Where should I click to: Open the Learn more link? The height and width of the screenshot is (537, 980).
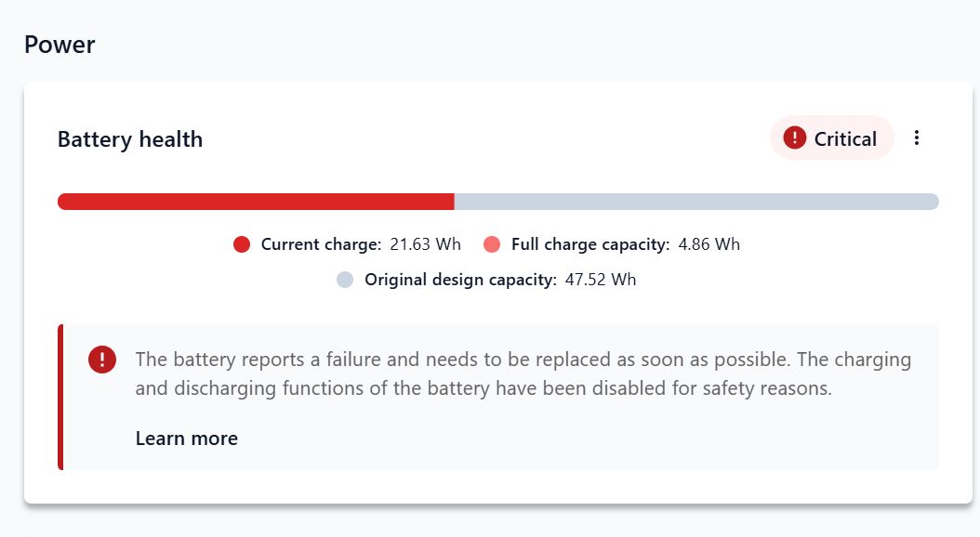[187, 439]
